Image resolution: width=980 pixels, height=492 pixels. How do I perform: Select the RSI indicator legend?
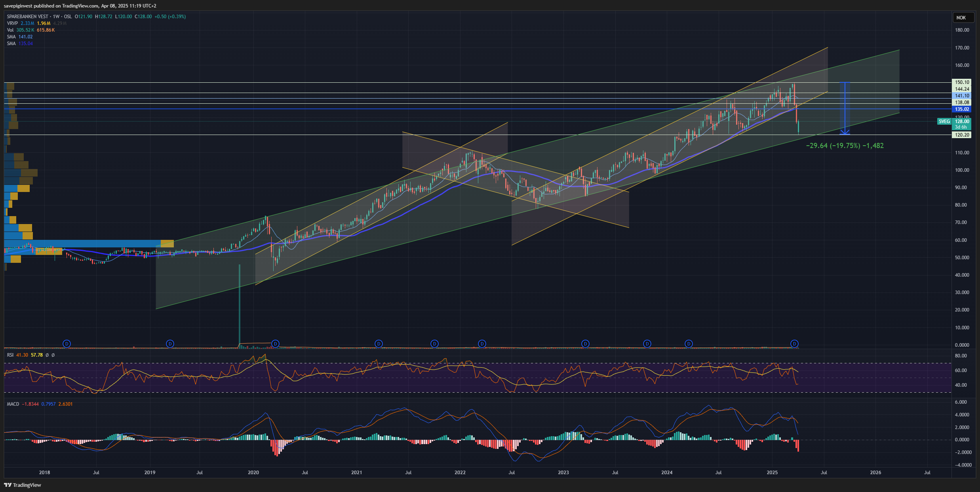click(30, 355)
